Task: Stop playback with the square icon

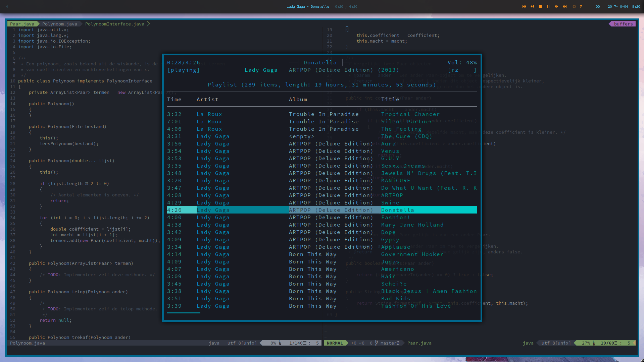Action: [x=540, y=7]
